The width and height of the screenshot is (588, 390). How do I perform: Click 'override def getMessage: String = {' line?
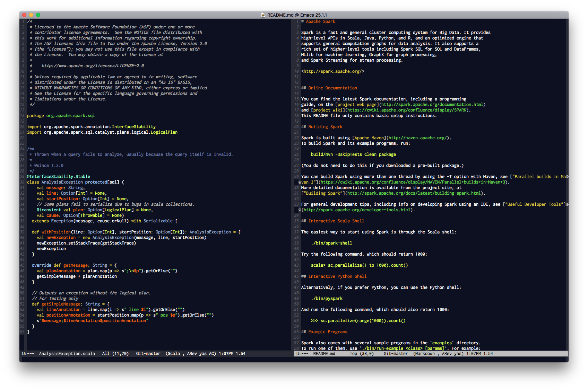tap(74, 265)
